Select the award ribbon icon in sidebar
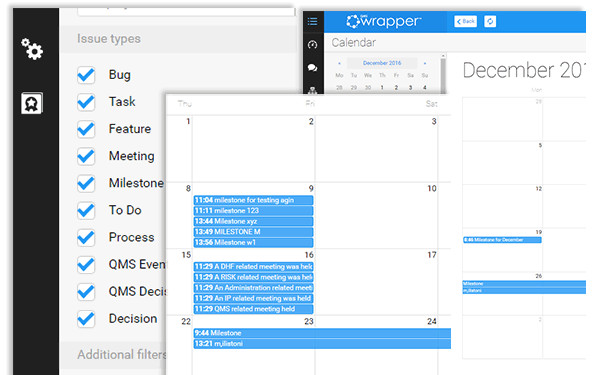The width and height of the screenshot is (600, 375). click(x=31, y=103)
